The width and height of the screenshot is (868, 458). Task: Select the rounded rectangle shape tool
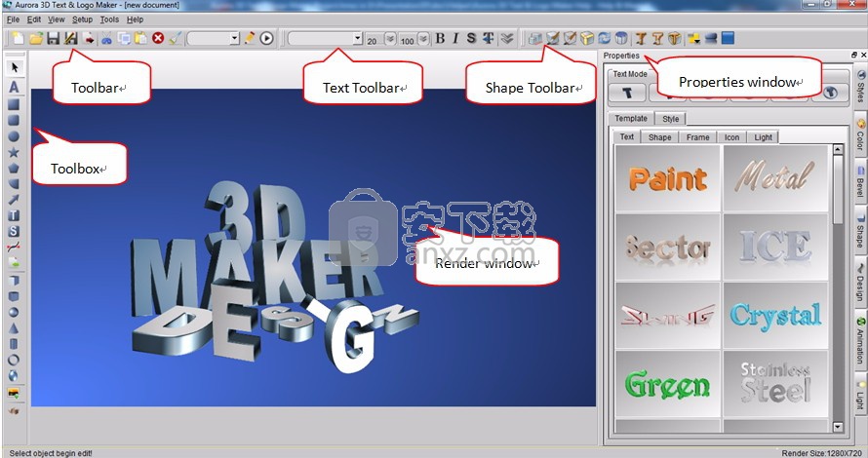[x=14, y=120]
